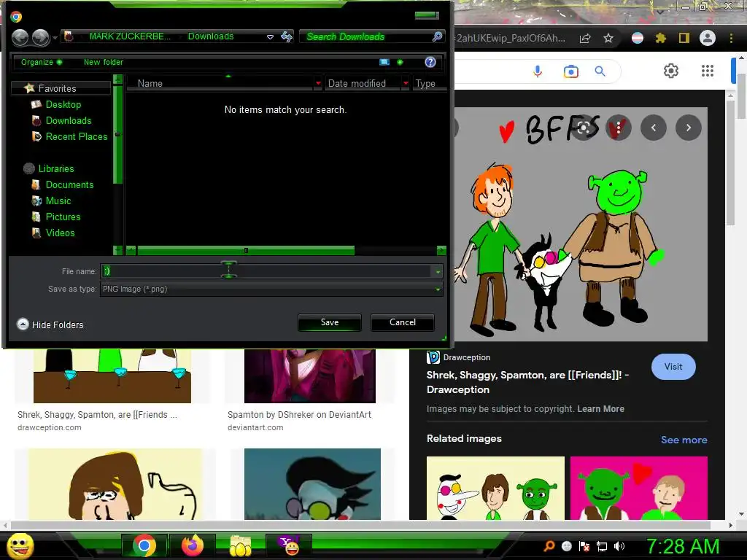The height and width of the screenshot is (560, 747).
Task: Sort by the Type column header
Action: point(425,83)
